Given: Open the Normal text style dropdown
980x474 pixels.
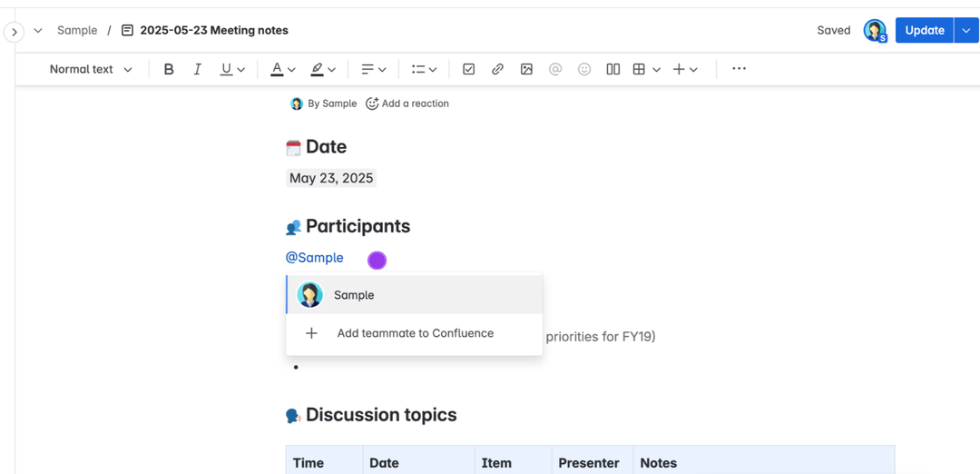Looking at the screenshot, I should (x=91, y=69).
